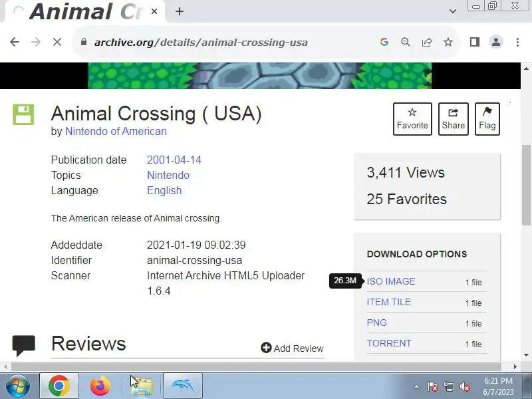Open the zoom magnifier control
This screenshot has width=532, height=399.
click(405, 42)
